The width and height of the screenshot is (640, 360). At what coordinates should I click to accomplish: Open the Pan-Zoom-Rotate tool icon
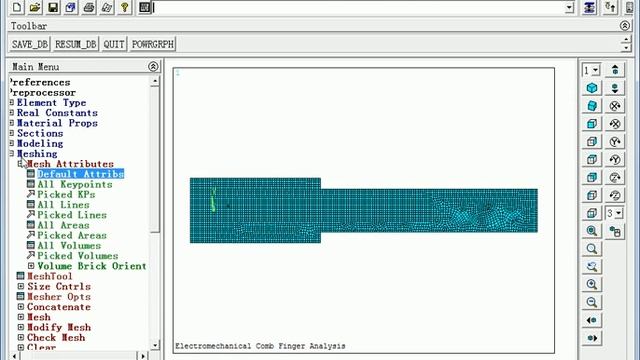tap(71, 7)
